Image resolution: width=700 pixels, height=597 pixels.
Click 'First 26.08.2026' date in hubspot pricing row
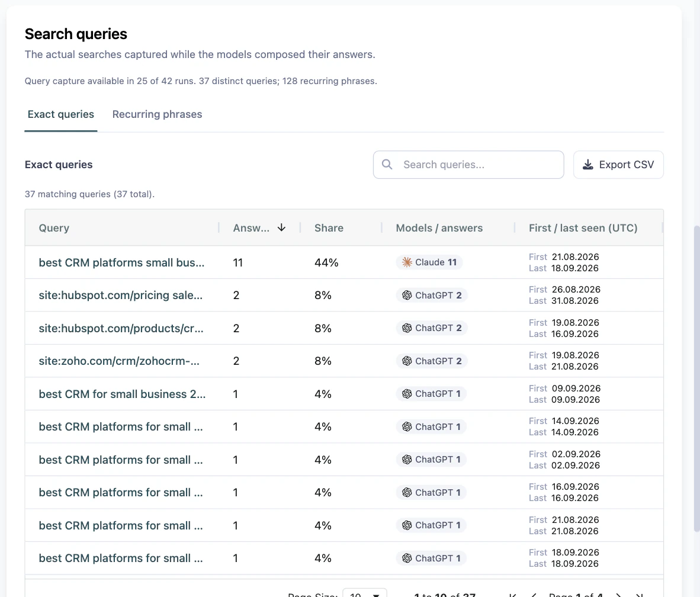tap(564, 290)
